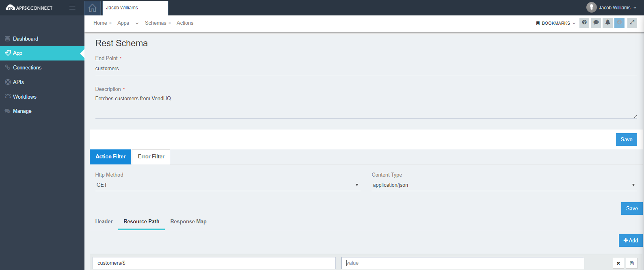
Task: Open the home icon tab
Action: click(93, 8)
